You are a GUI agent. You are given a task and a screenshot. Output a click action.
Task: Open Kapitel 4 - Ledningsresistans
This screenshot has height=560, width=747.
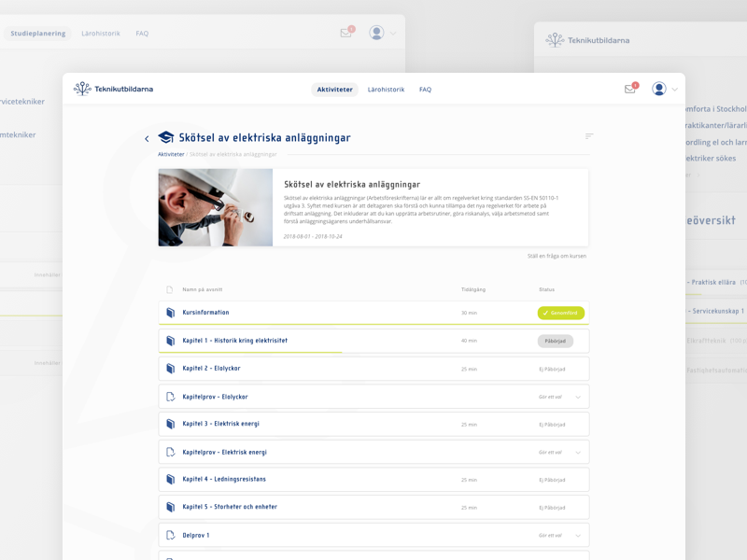click(373, 480)
